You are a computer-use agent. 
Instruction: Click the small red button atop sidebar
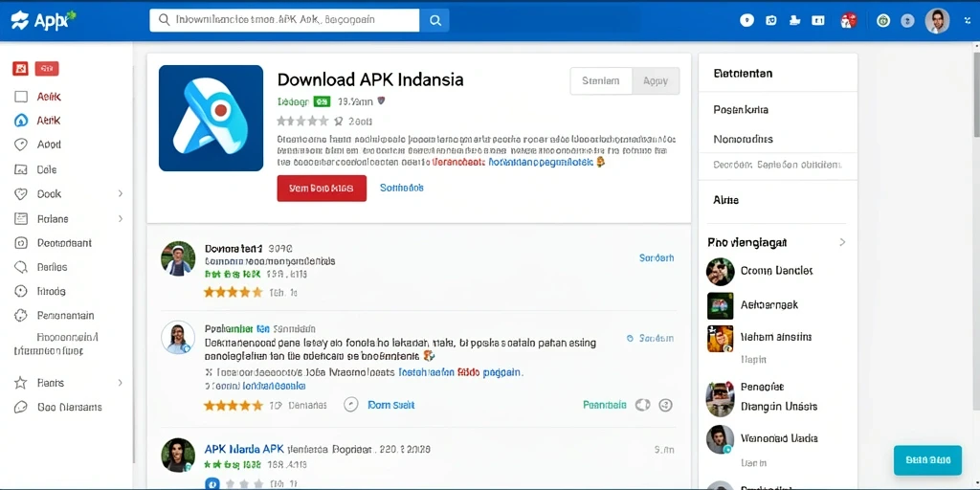click(47, 69)
